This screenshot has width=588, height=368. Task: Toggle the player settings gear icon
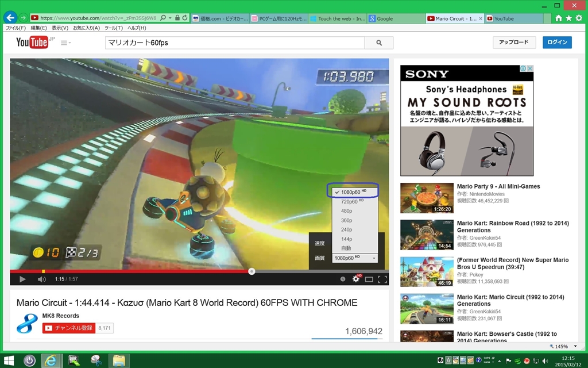[356, 279]
